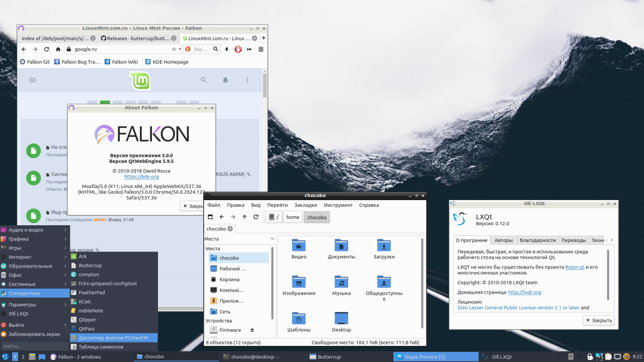
Task: Launch Диспетчер файлов PCManFM from menu
Action: (114, 338)
